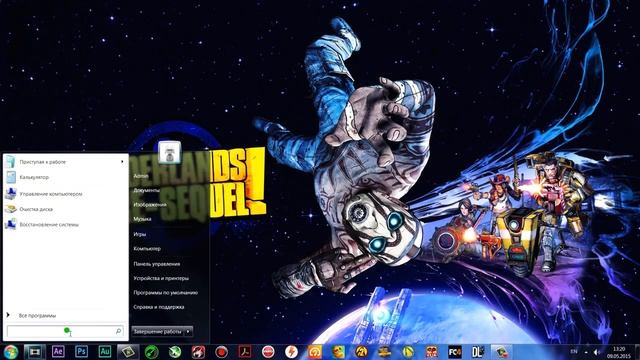Open Компьютер from Start menu
The height and width of the screenshot is (360, 640).
tap(147, 249)
